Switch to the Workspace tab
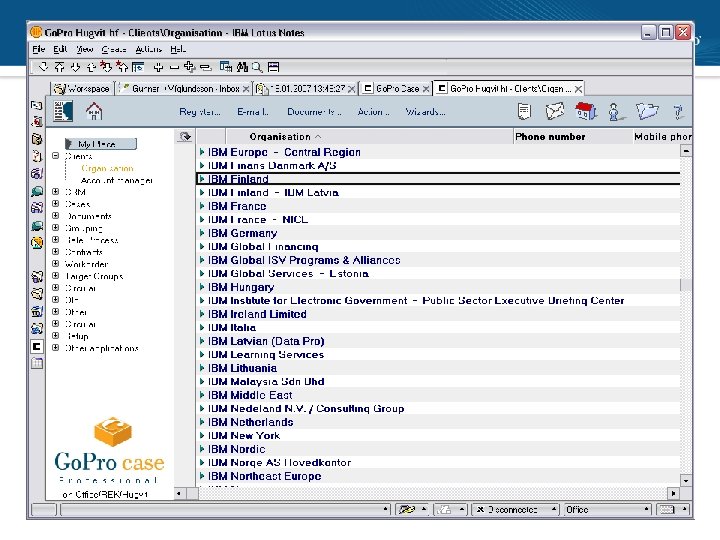720x540 pixels. 82,89
